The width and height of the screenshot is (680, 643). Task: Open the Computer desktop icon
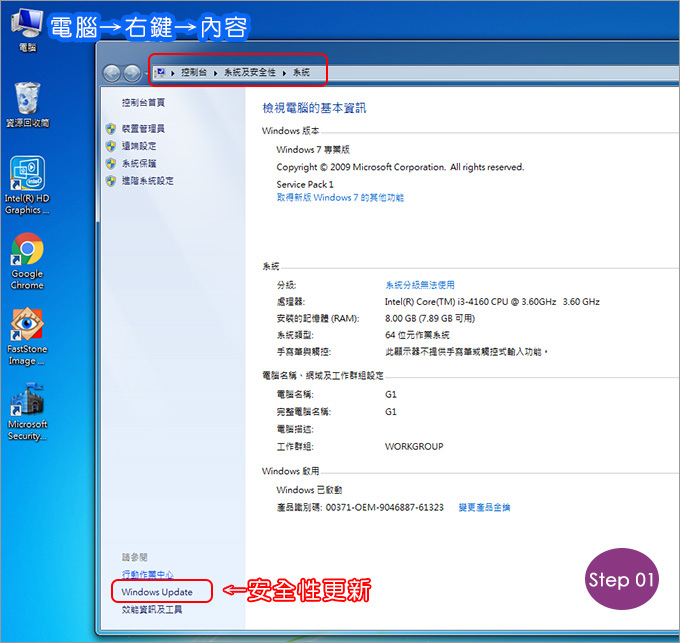(x=27, y=28)
